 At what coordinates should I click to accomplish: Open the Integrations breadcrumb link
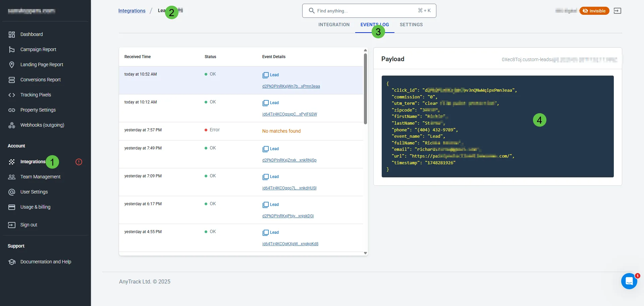pyautogui.click(x=132, y=11)
